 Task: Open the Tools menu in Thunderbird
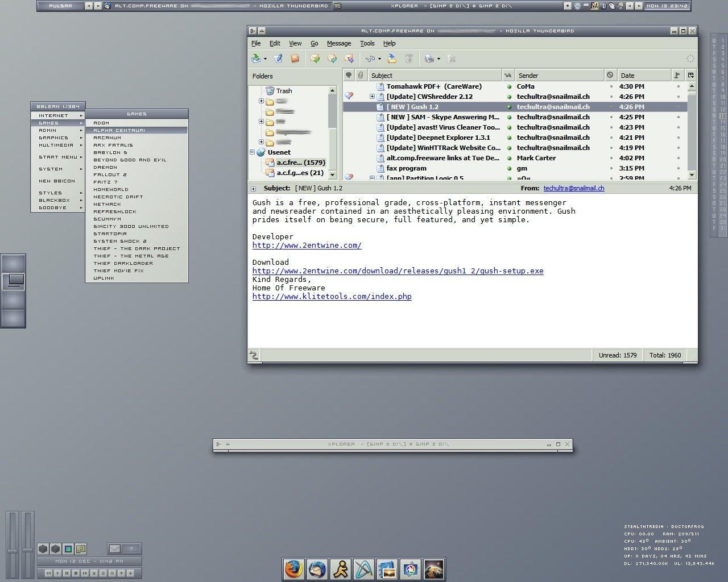pyautogui.click(x=367, y=43)
